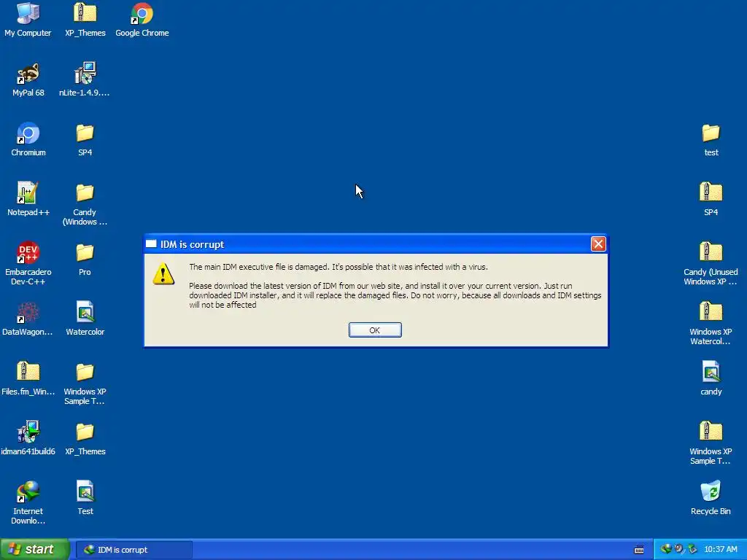The width and height of the screenshot is (747, 560).
Task: Click the on-screen keyboard icon in taskbar
Action: 639,550
